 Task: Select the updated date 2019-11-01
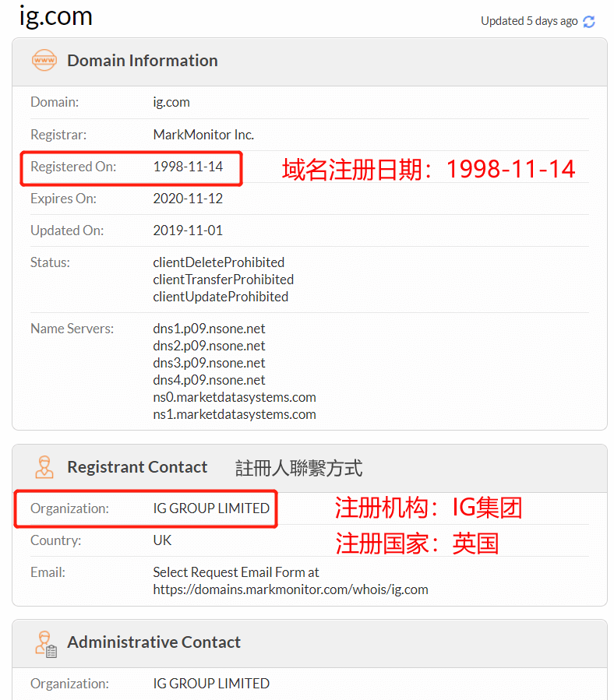pos(188,230)
